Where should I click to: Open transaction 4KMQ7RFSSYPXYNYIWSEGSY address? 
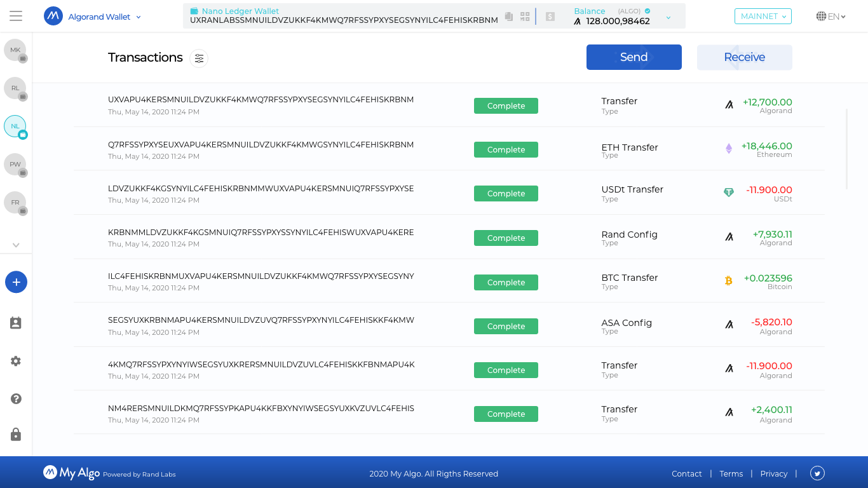(x=261, y=365)
